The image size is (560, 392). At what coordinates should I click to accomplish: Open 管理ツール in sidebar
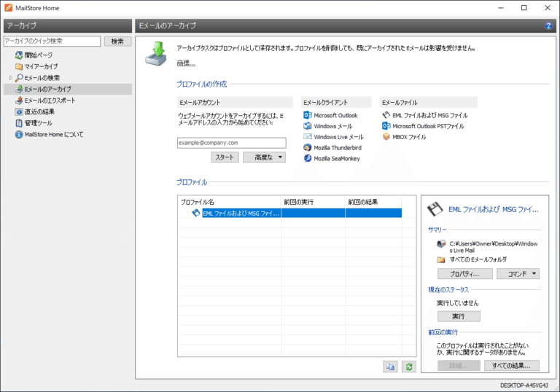(38, 123)
